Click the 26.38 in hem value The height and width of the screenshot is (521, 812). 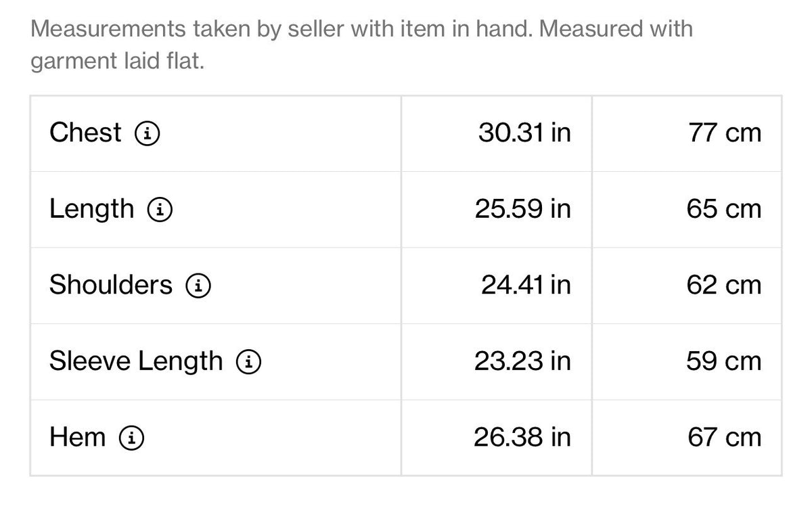tap(522, 437)
